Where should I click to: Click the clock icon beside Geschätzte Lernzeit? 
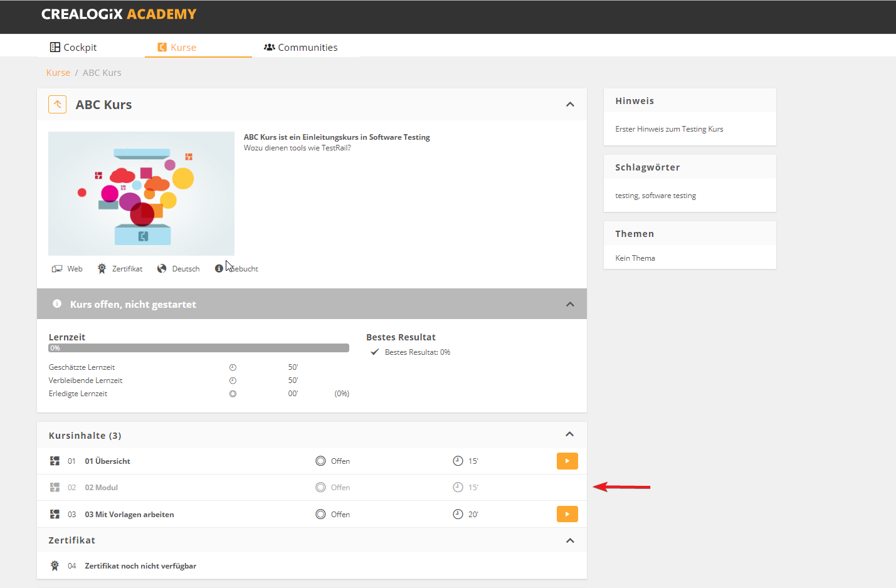[x=233, y=367]
